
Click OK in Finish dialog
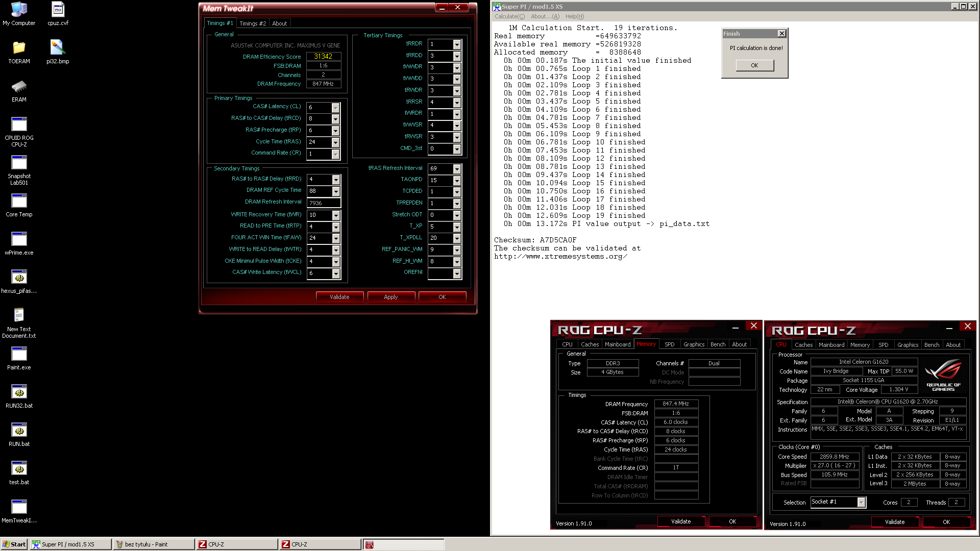pos(754,65)
